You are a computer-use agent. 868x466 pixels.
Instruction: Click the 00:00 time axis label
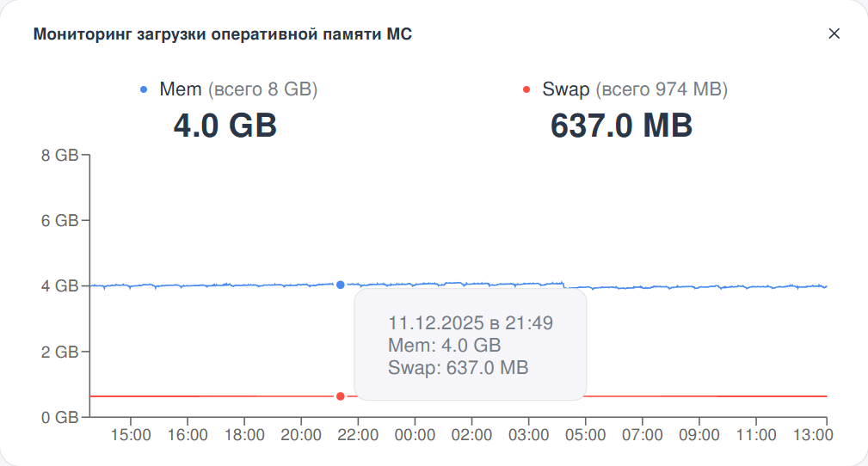coord(415,436)
